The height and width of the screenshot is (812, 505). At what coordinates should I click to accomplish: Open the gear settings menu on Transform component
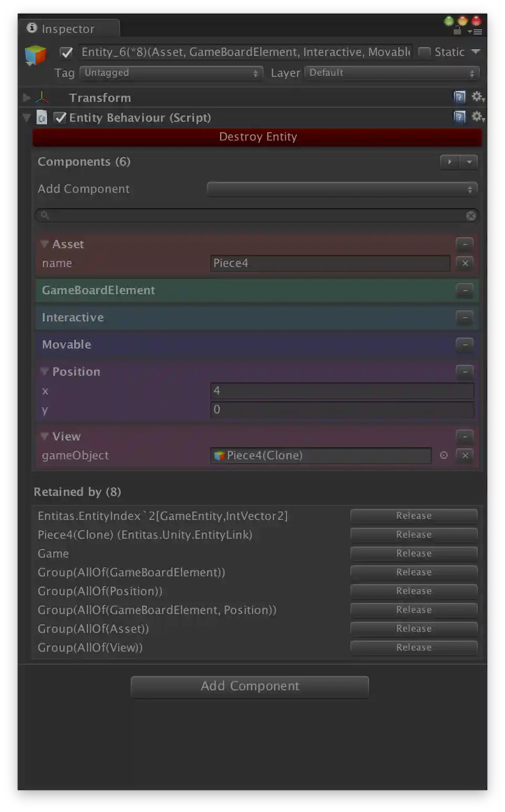(477, 97)
